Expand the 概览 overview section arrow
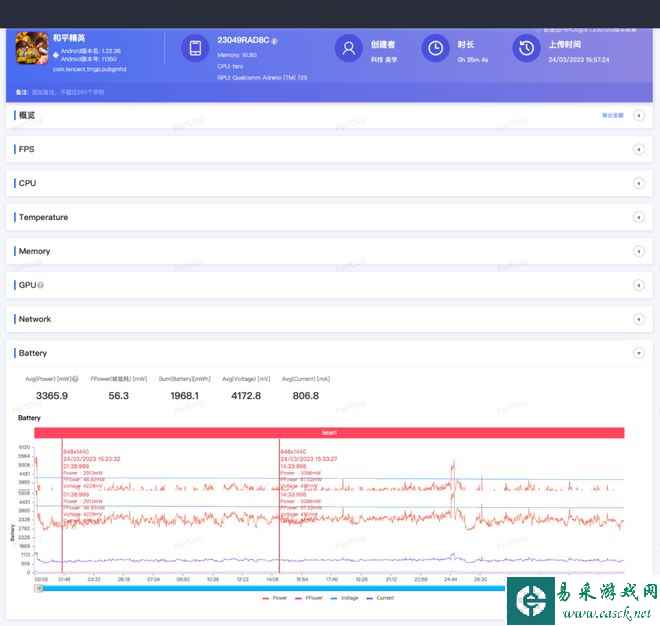This screenshot has height=626, width=660. pyautogui.click(x=639, y=115)
